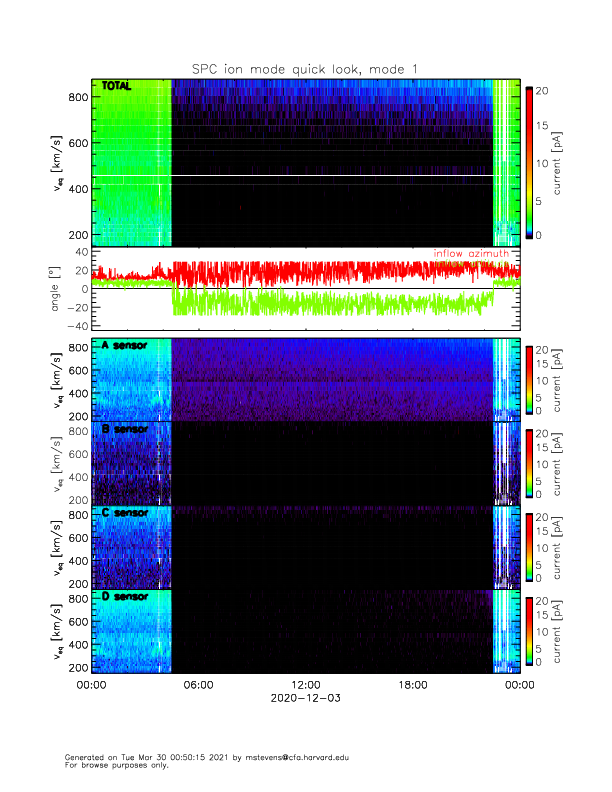The height and width of the screenshot is (792, 612).
Task: Click the B sensor current color bar
Action: [x=529, y=463]
